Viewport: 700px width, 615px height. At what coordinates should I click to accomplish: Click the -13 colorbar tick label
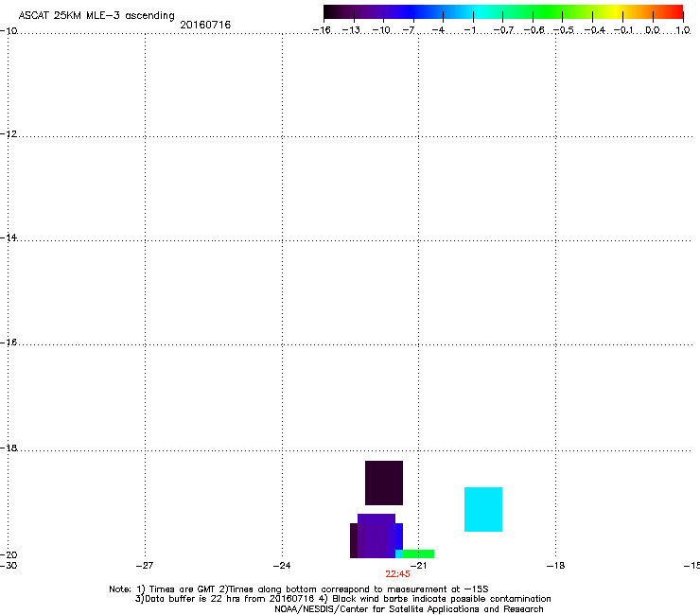pyautogui.click(x=351, y=30)
